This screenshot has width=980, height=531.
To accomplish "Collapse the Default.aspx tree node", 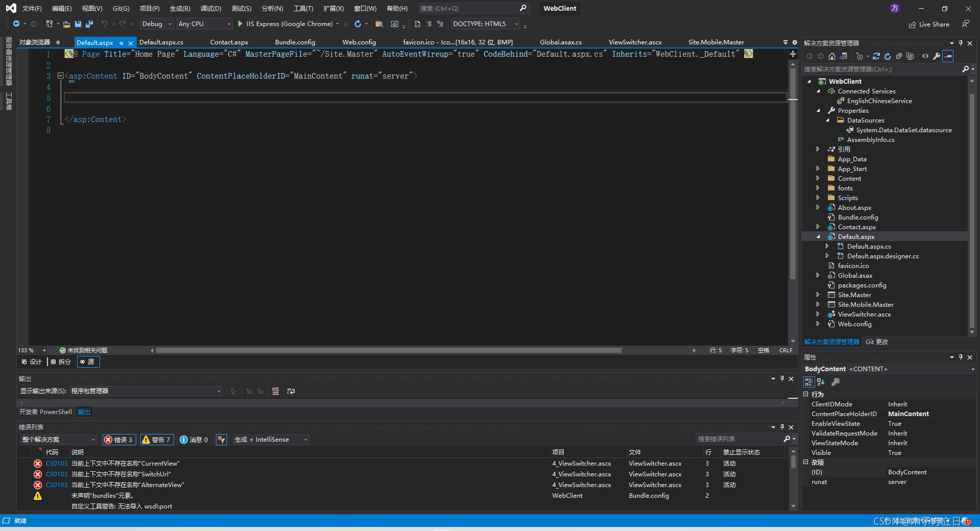I will click(x=818, y=237).
